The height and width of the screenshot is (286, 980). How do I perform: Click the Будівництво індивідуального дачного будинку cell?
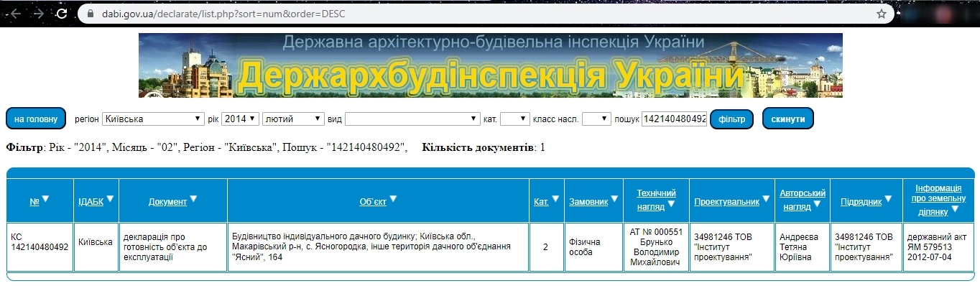tap(378, 246)
